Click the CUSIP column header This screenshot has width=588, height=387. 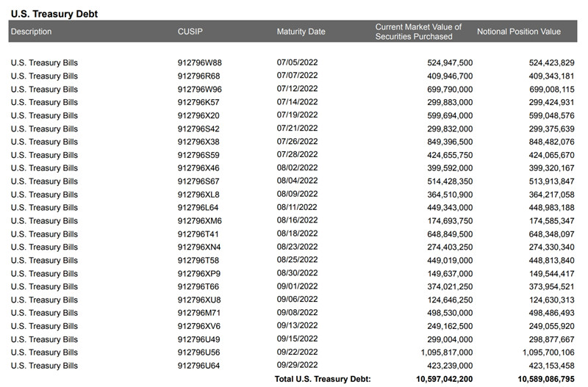190,32
